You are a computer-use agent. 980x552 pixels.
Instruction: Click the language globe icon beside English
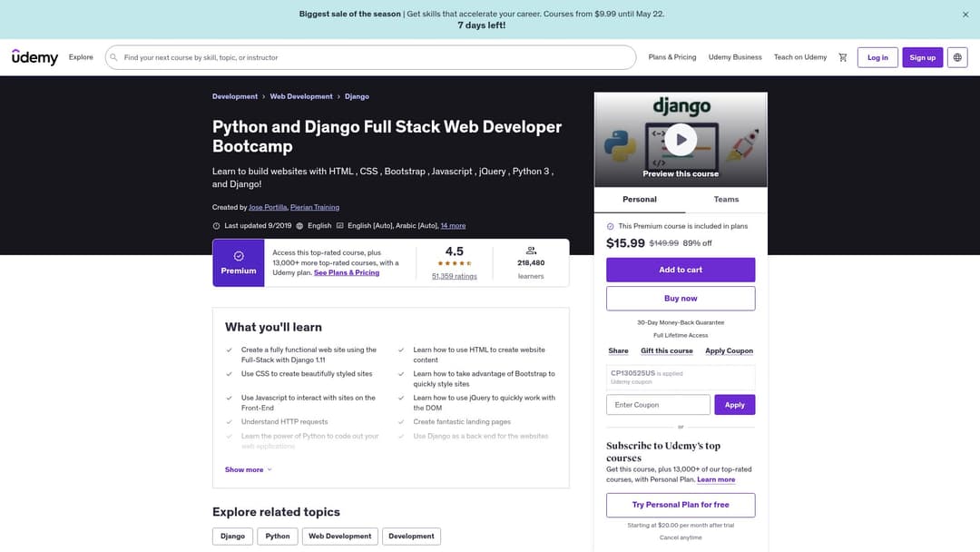[299, 226]
